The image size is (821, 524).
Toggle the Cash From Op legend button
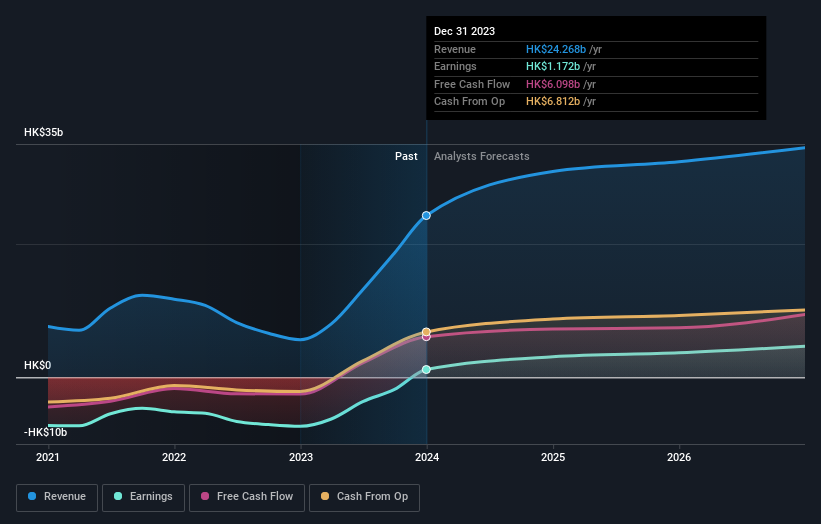(x=364, y=497)
